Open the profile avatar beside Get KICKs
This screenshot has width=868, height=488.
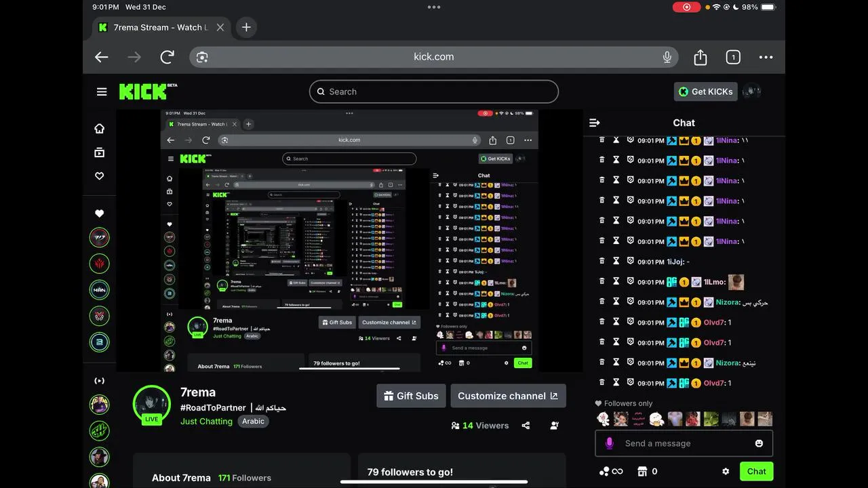(751, 91)
